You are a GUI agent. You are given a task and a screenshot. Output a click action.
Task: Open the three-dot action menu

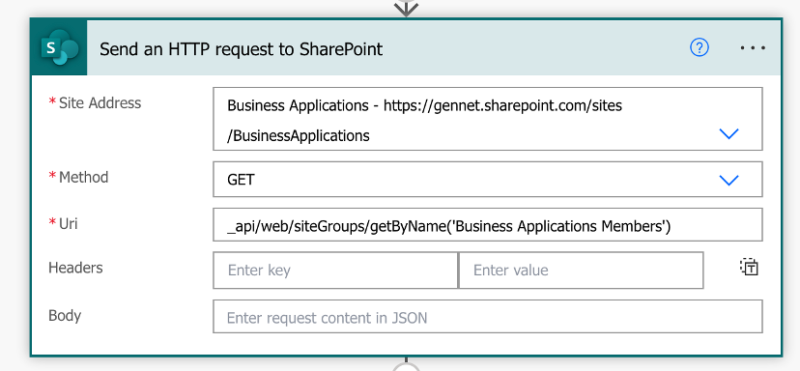tap(753, 48)
